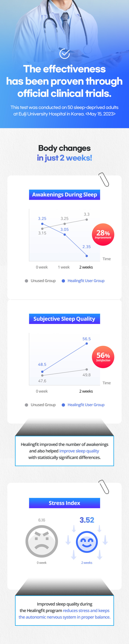Click the red 56% Satisfaction badge
Viewport: 129px width, 644px height.
coord(103,357)
